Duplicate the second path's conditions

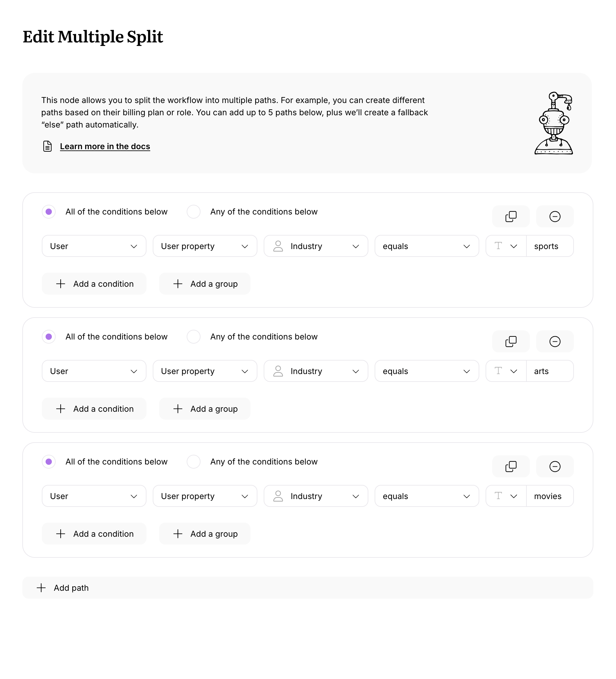511,341
